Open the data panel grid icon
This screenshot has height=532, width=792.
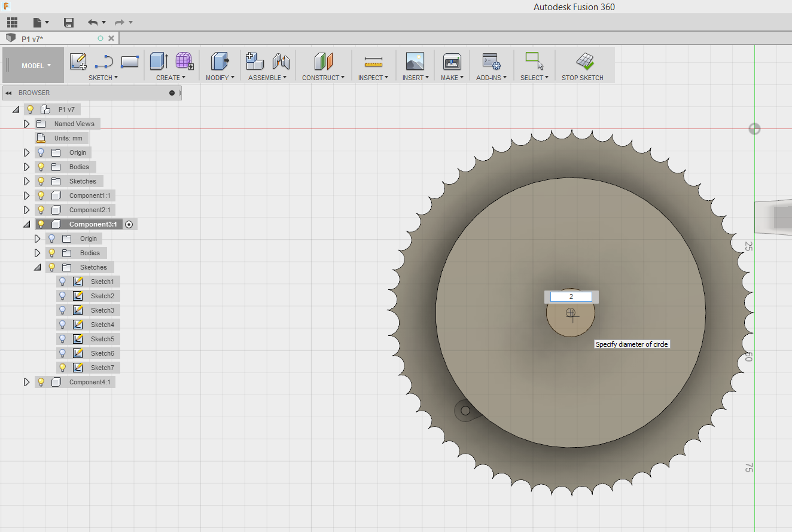coord(12,23)
